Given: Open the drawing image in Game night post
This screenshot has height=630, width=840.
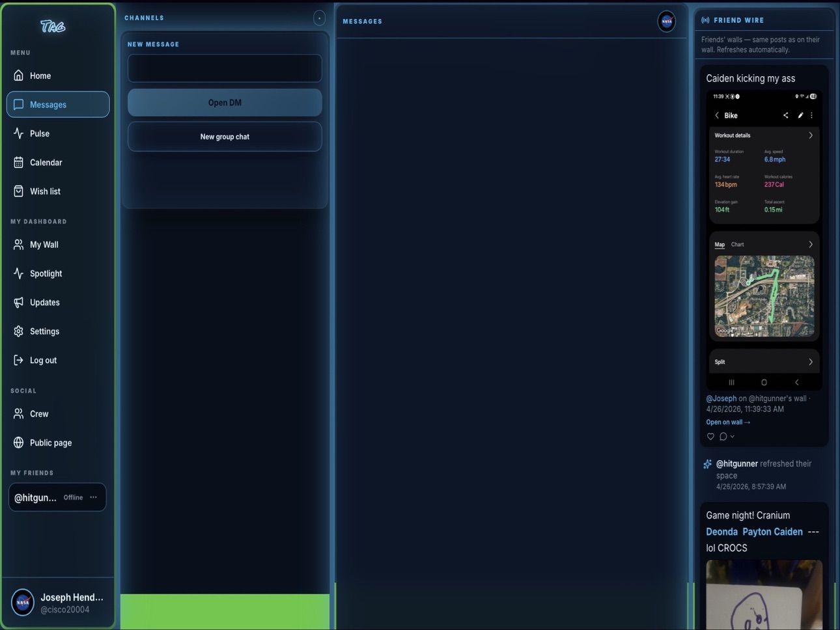Looking at the screenshot, I should click(764, 595).
